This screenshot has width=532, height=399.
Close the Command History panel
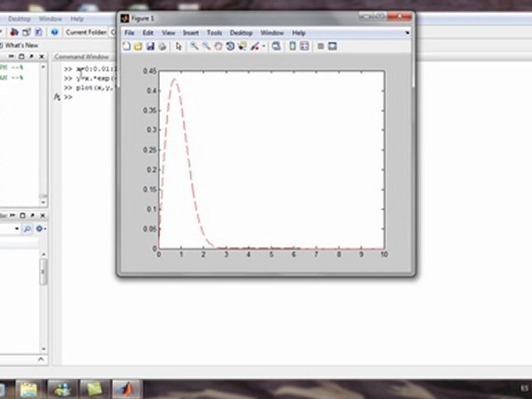(42, 57)
